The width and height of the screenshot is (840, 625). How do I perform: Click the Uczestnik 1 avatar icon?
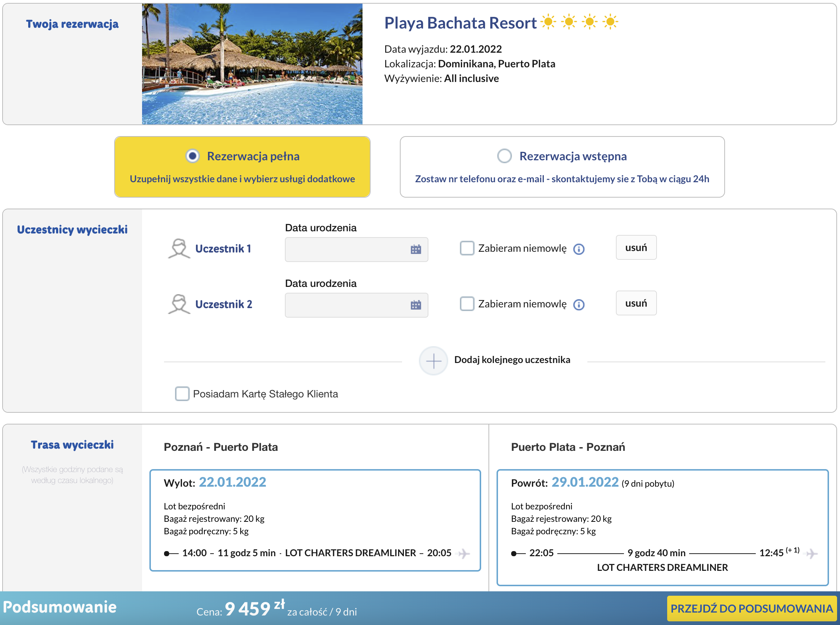(x=179, y=248)
